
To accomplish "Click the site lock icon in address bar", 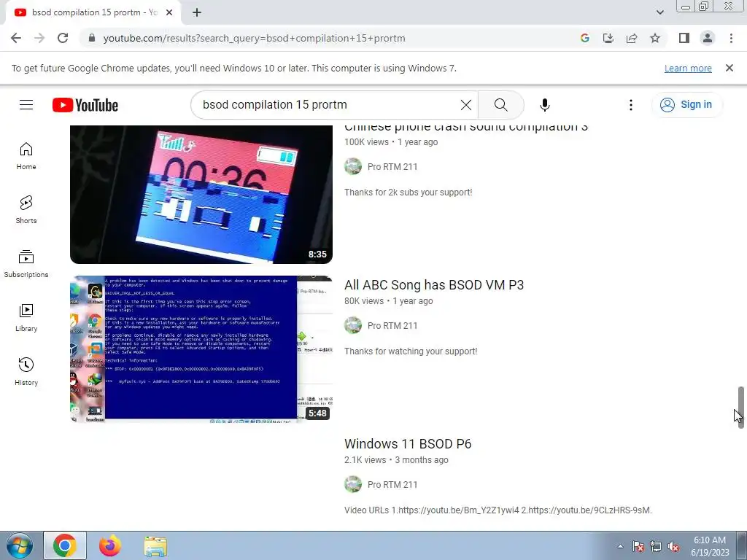I will [x=92, y=38].
